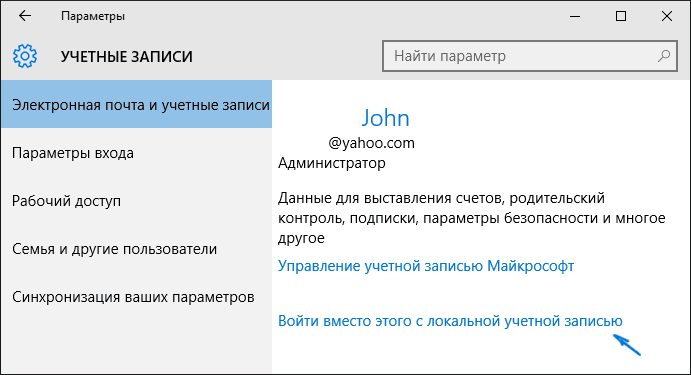
Task: Close the Параметры window
Action: pyautogui.click(x=667, y=16)
